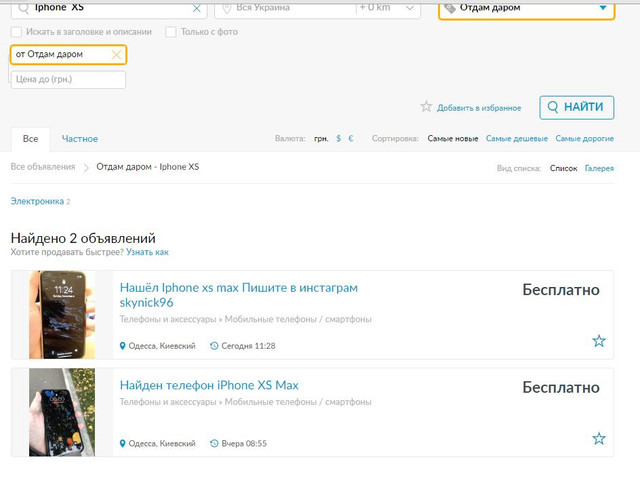Sort by Самые новые

pos(453,139)
